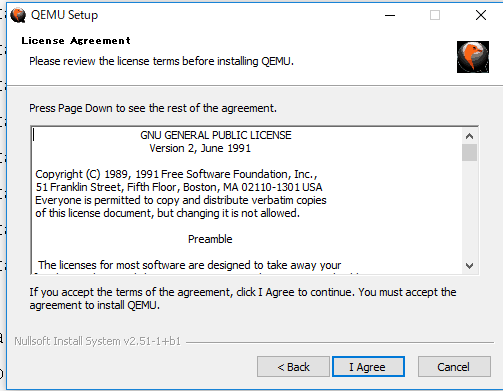Viewport: 503px width, 391px height.
Task: Click the license scrollbar thumb
Action: pos(469,152)
